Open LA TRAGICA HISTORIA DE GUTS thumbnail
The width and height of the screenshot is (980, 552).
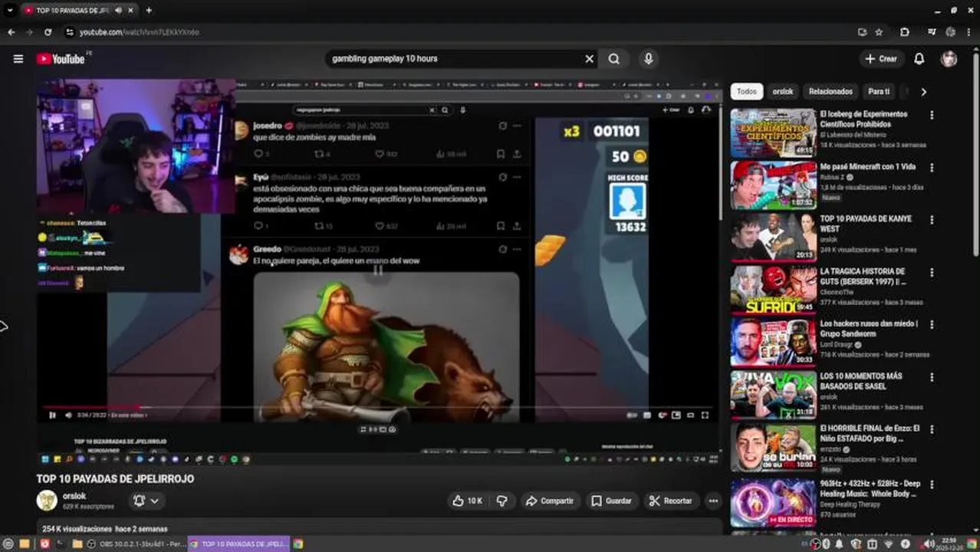coord(773,290)
